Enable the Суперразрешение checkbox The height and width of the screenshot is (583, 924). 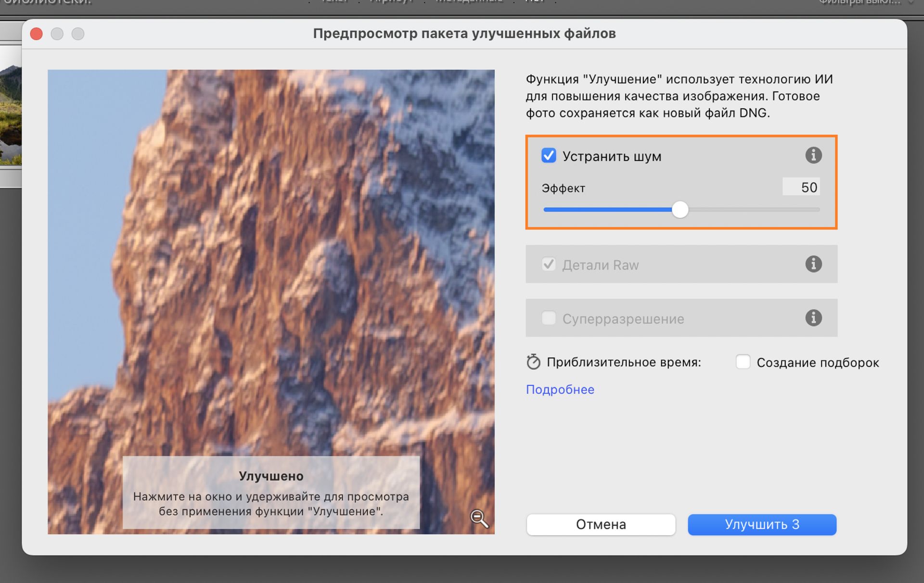[x=548, y=318]
